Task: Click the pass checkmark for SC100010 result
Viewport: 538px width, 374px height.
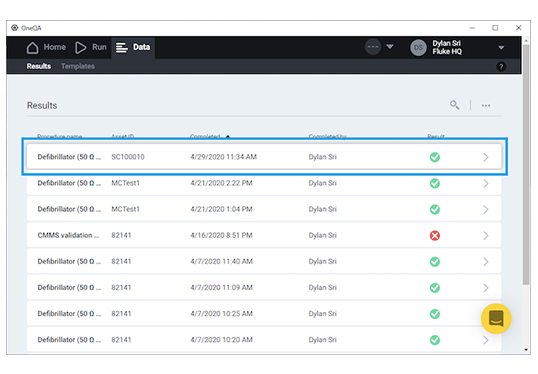Action: click(x=435, y=157)
